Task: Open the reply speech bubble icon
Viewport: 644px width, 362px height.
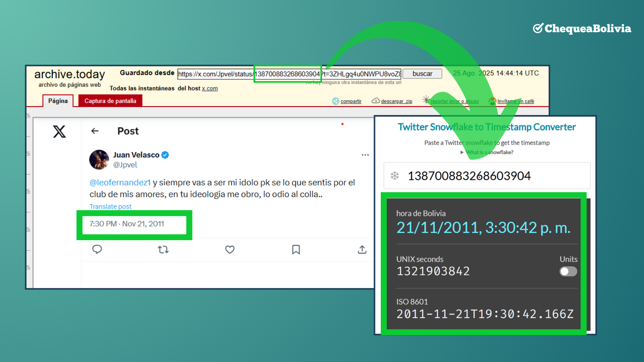Action: pyautogui.click(x=97, y=249)
